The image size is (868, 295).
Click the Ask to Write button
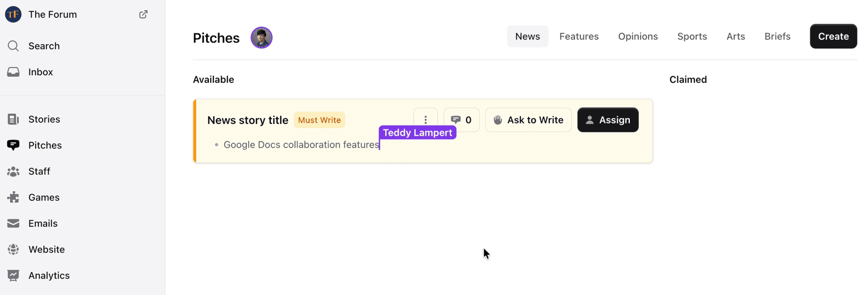pyautogui.click(x=528, y=120)
